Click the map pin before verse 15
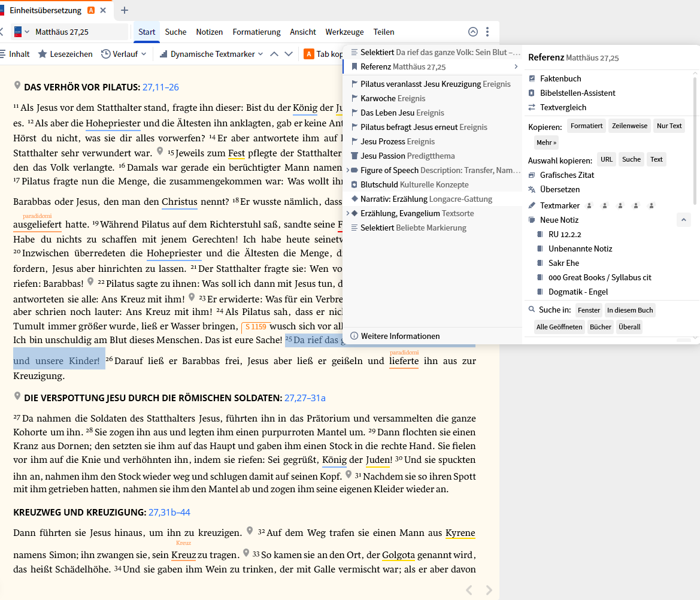Viewport: 700px width, 600px height. coord(160,151)
